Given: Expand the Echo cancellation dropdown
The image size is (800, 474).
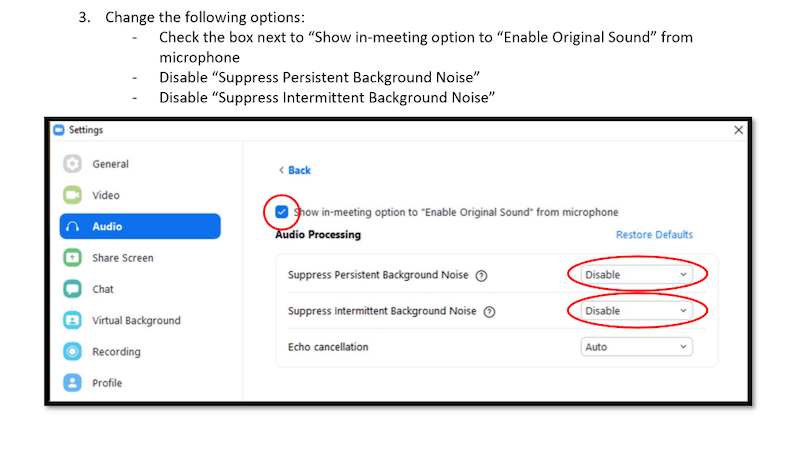Looking at the screenshot, I should [x=636, y=347].
